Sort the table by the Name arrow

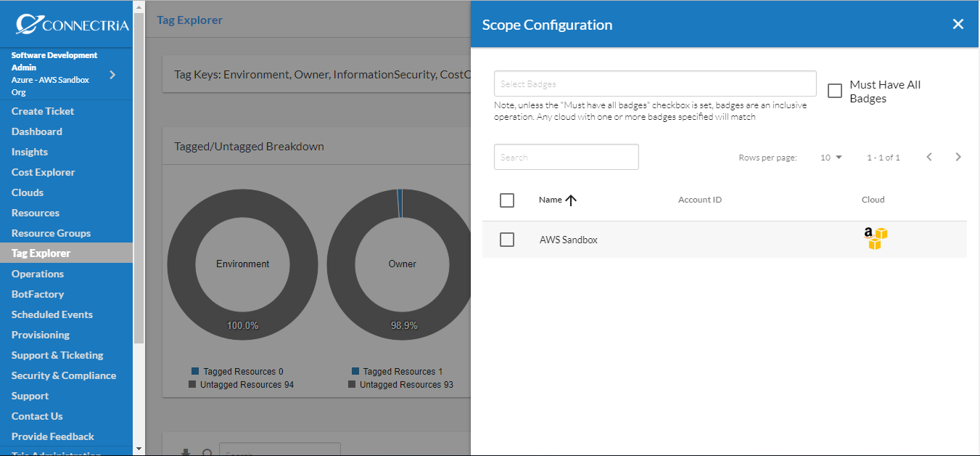[x=571, y=200]
